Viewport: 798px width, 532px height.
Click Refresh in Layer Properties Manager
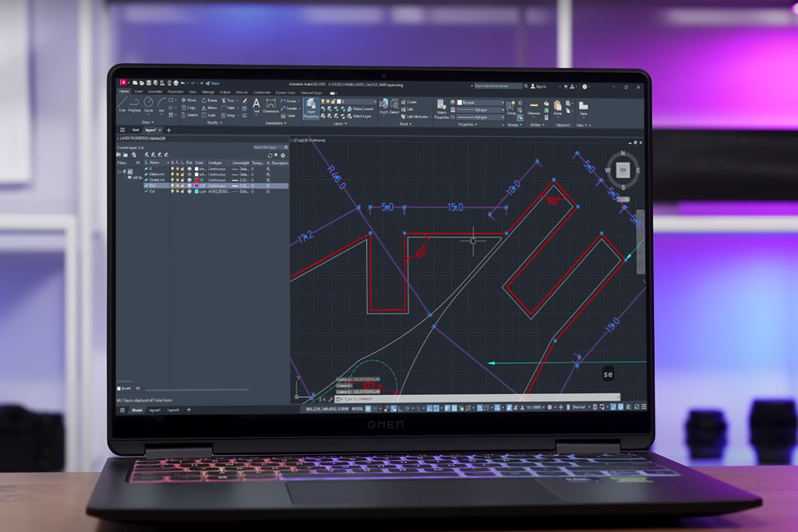tap(270, 156)
